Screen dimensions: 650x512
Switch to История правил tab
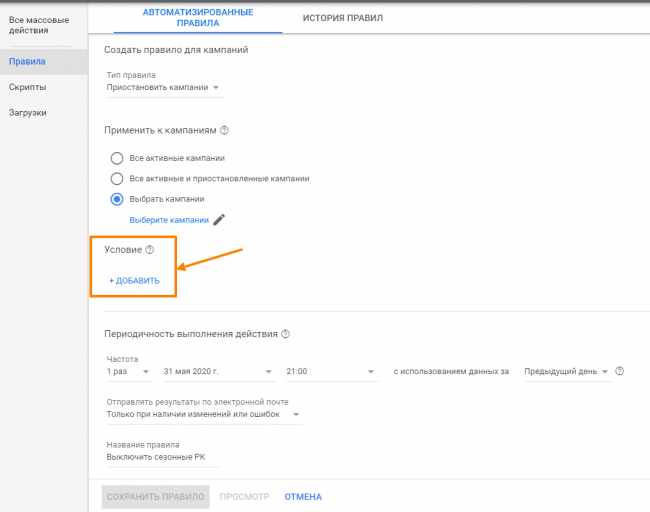pyautogui.click(x=343, y=18)
